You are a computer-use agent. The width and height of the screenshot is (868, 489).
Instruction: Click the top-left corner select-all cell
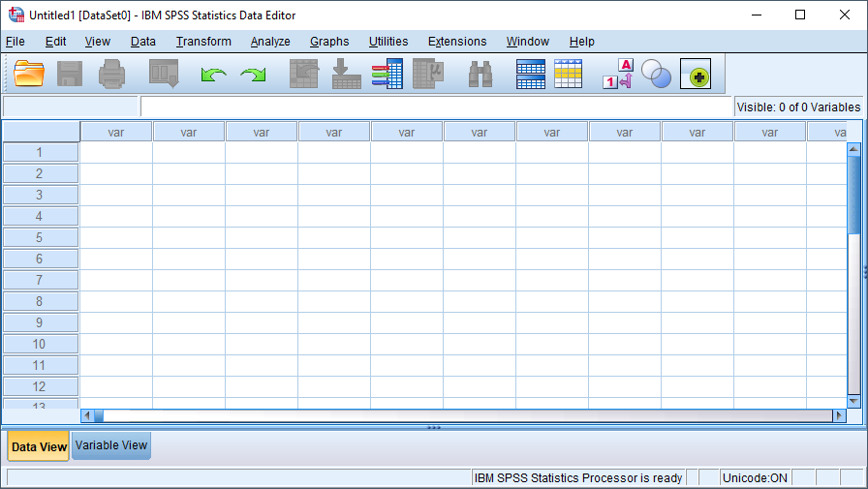41,133
